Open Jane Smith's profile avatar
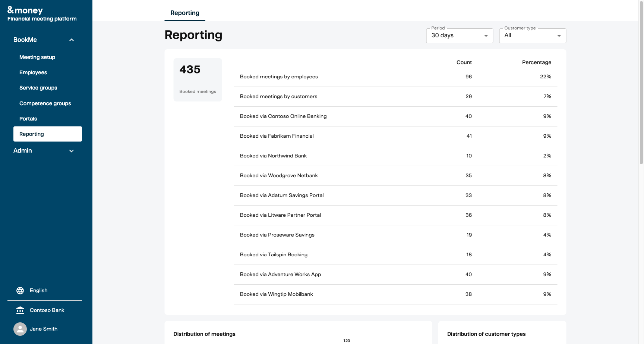The width and height of the screenshot is (644, 344). 20,329
